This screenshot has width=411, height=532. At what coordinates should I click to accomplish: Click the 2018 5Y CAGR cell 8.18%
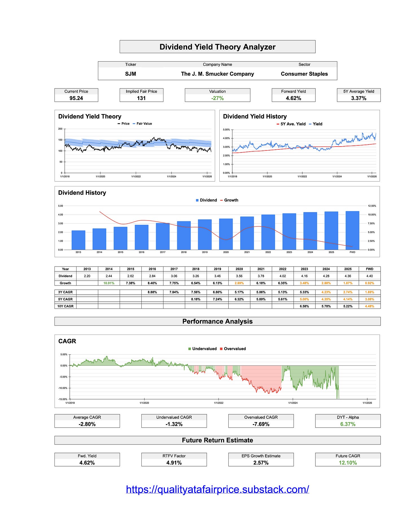(x=196, y=299)
